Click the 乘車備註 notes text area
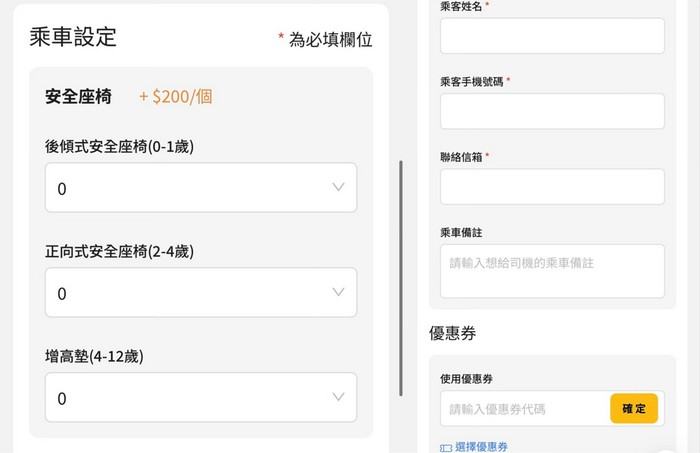This screenshot has height=453, width=700. pos(552,271)
